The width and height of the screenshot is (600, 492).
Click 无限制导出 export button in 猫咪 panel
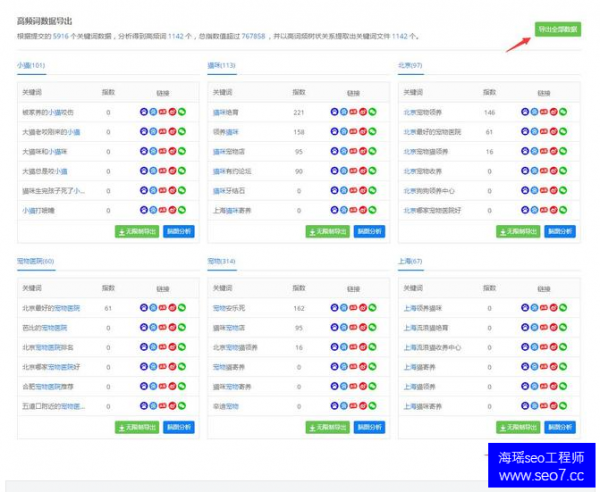(x=328, y=231)
